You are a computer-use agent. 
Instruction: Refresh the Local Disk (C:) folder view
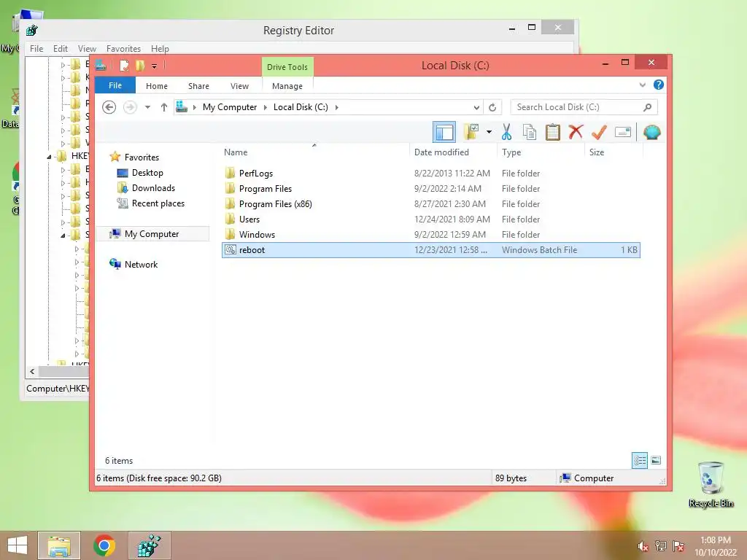(x=492, y=108)
